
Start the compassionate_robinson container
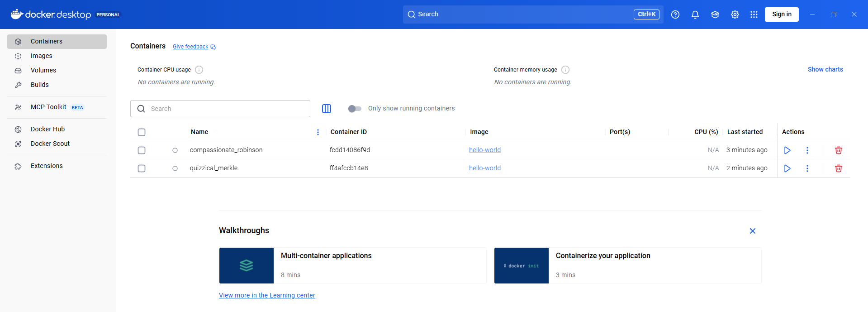click(787, 150)
